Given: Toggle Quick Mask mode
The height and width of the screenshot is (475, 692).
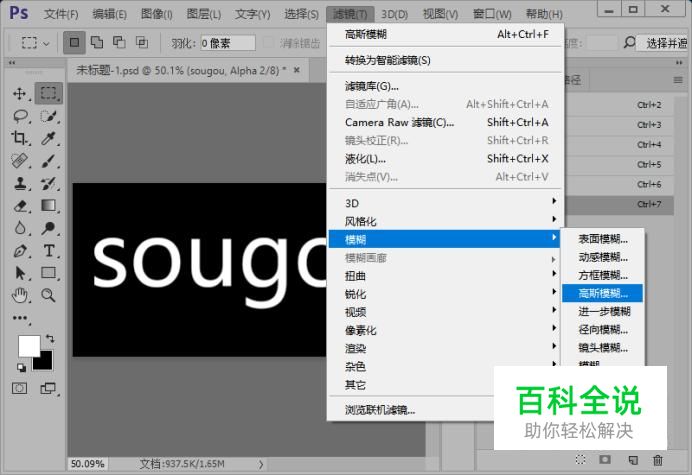Looking at the screenshot, I should pos(19,388).
